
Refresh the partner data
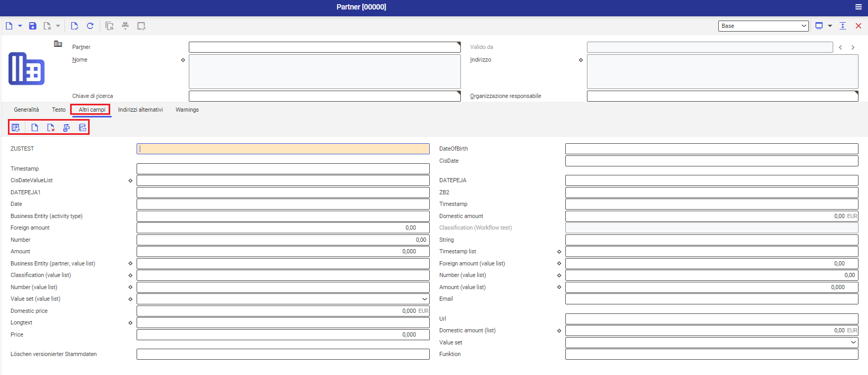click(90, 26)
